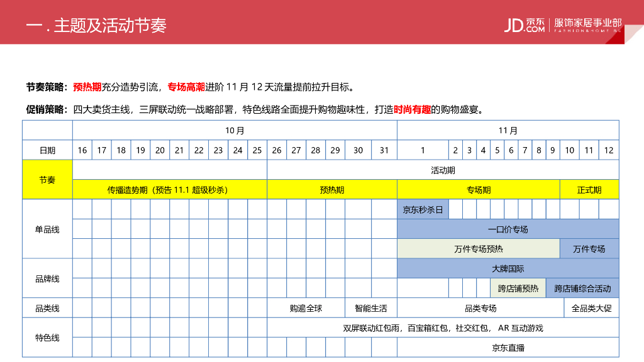
Task: Select the 10月 month header
Action: (235, 131)
